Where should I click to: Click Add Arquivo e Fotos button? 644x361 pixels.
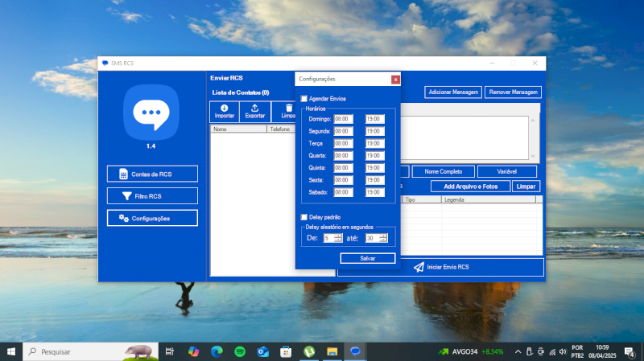tap(470, 187)
